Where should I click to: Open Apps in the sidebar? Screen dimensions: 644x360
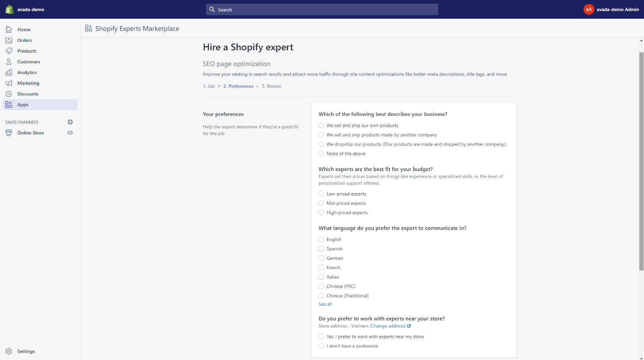point(40,105)
